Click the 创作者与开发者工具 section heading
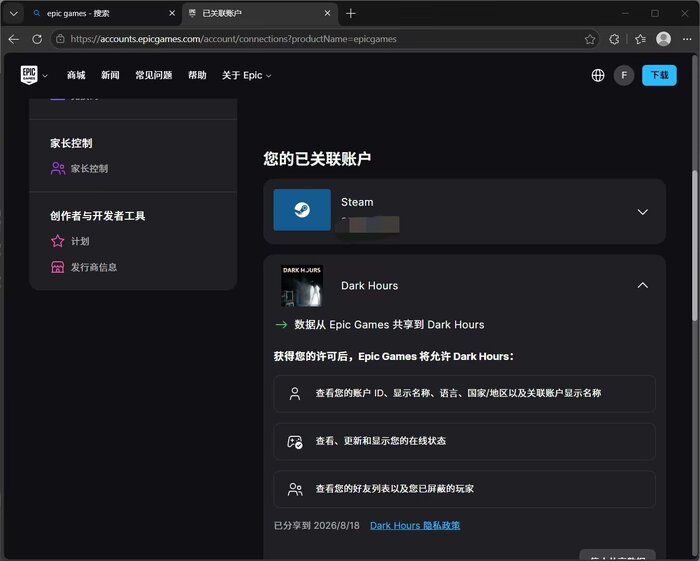The image size is (700, 561). point(97,216)
